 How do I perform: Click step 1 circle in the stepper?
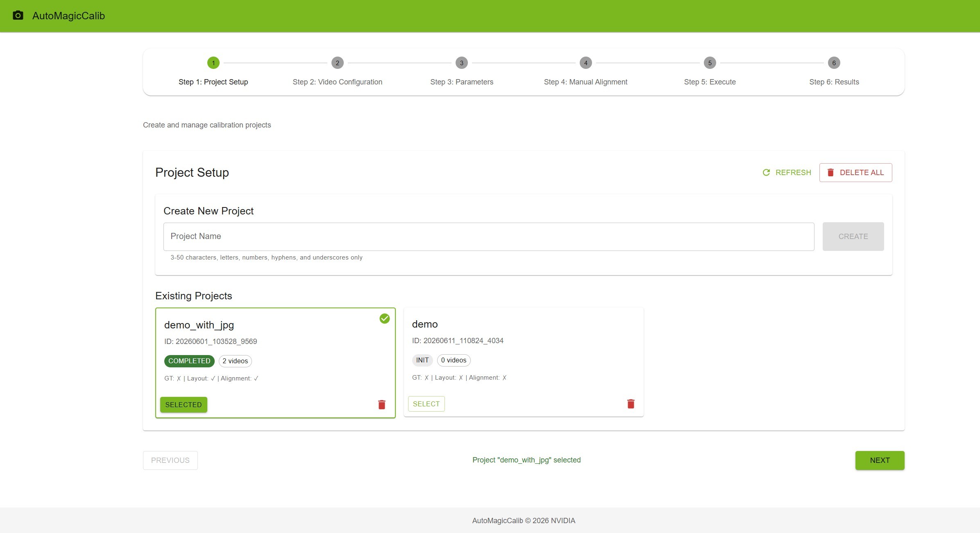pyautogui.click(x=213, y=63)
